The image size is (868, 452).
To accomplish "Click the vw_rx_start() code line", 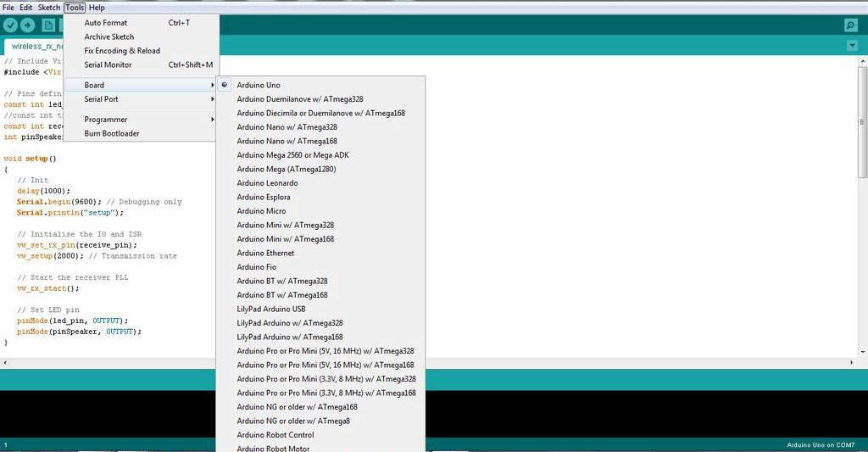I will click(x=48, y=288).
